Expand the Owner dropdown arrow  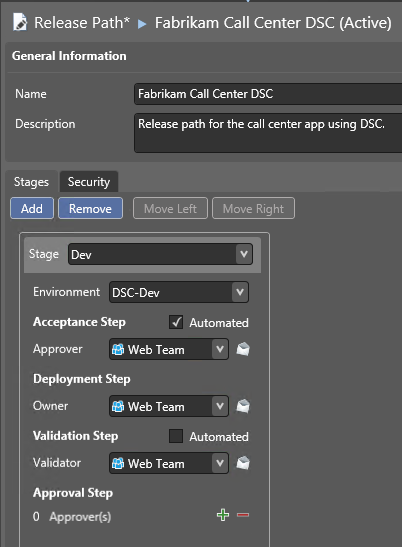[220, 406]
